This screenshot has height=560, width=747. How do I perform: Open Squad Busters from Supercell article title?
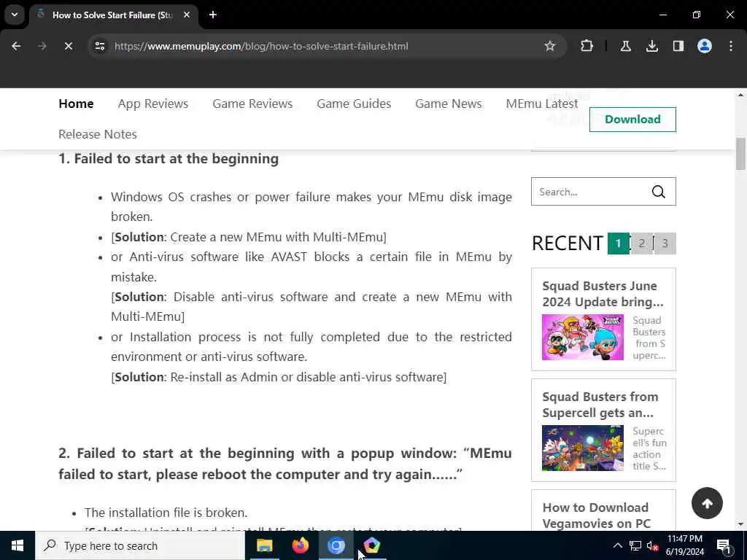600,405
